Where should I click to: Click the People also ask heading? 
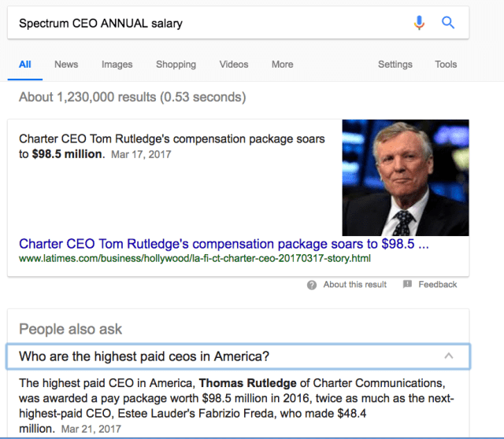coord(70,329)
